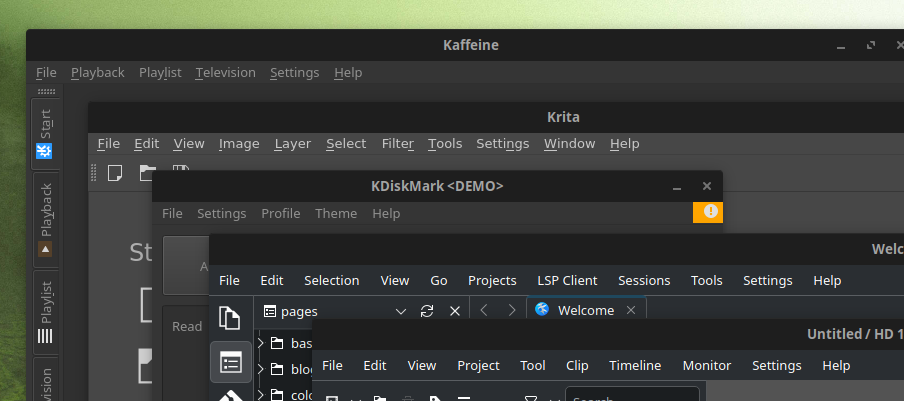904x401 pixels.
Task: Close the Welcome tab in Kate
Action: click(x=631, y=311)
